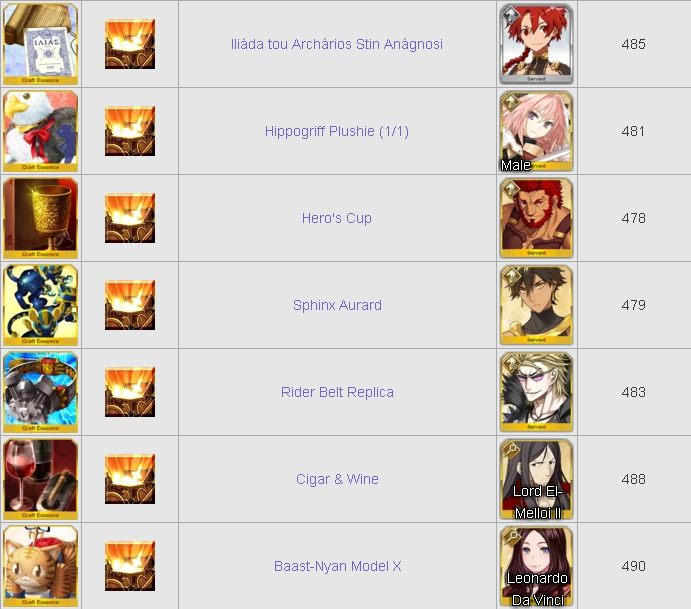
Task: Open the Sphinx Aurard link
Action: click(337, 305)
